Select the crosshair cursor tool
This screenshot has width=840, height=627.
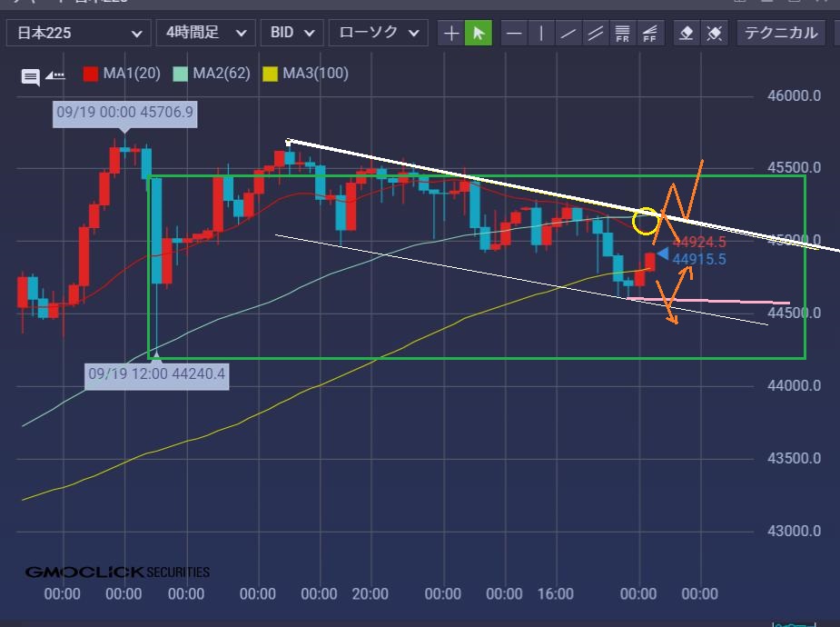(x=451, y=34)
